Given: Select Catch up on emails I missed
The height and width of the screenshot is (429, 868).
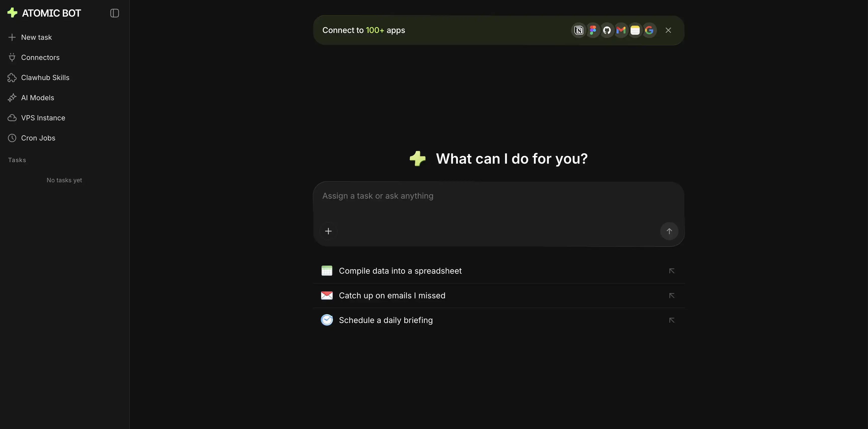Looking at the screenshot, I should click(x=392, y=296).
